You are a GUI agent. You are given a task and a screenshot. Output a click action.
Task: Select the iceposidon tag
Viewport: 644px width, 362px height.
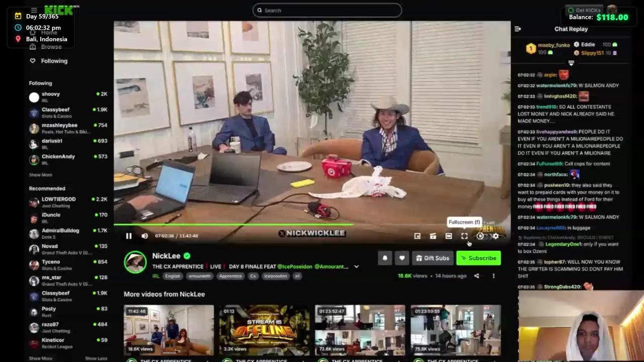pos(276,276)
